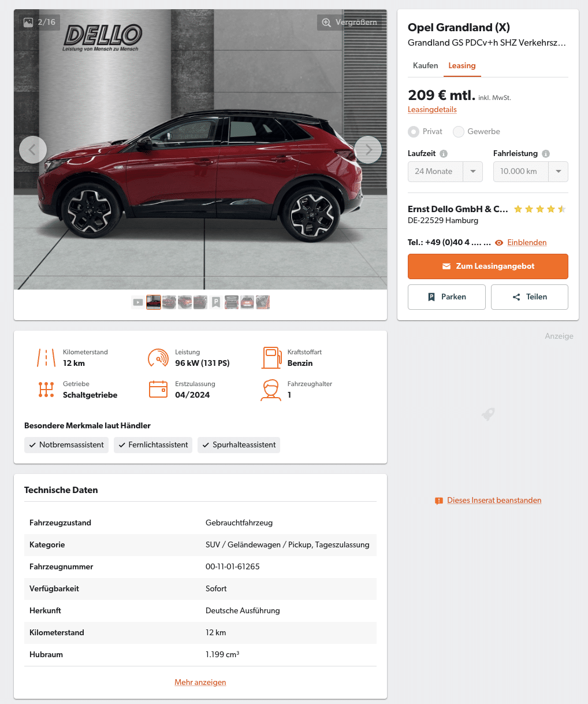This screenshot has width=588, height=704.
Task: Open the Leasingdetails link
Action: [x=432, y=110]
